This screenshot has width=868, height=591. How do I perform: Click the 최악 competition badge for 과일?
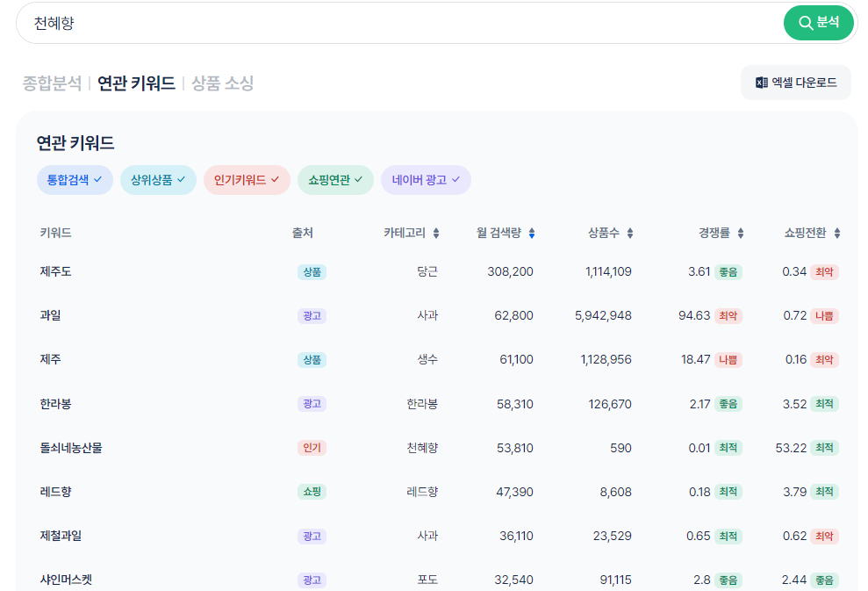click(x=728, y=316)
